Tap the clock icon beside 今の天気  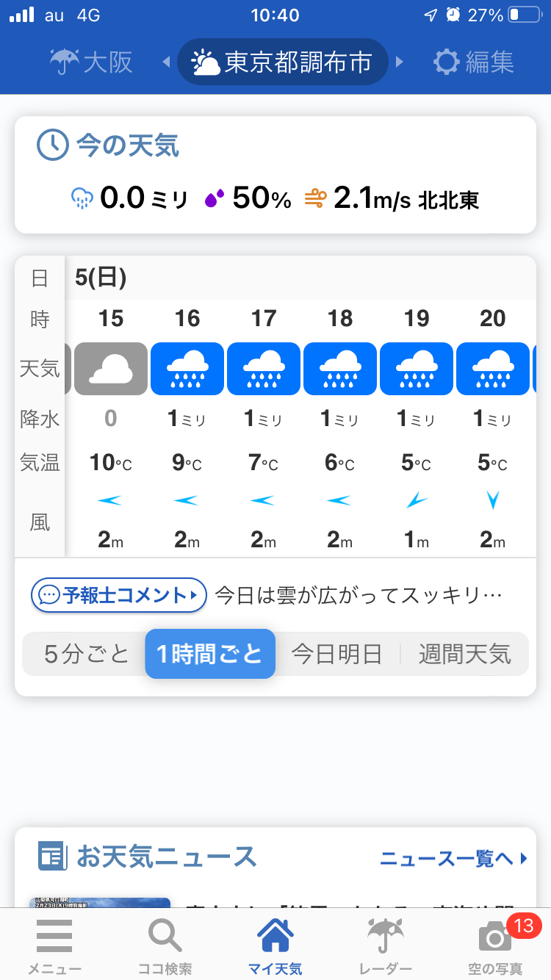[x=52, y=145]
